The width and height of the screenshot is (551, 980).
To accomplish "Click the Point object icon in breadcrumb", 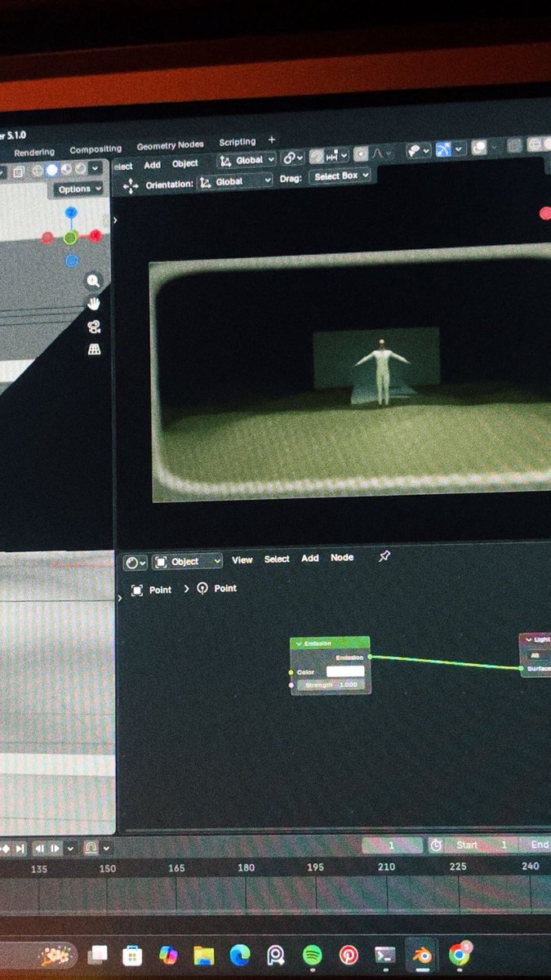I will [136, 589].
